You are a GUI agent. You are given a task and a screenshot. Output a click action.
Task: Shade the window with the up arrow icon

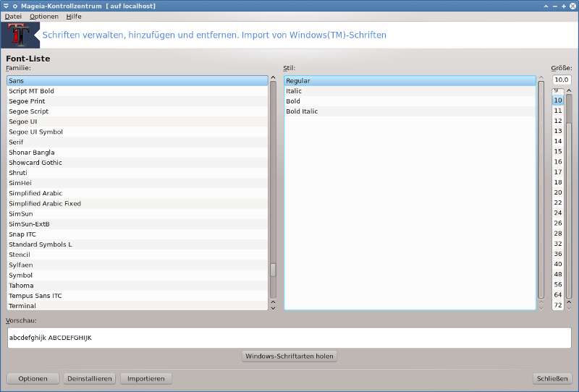546,6
